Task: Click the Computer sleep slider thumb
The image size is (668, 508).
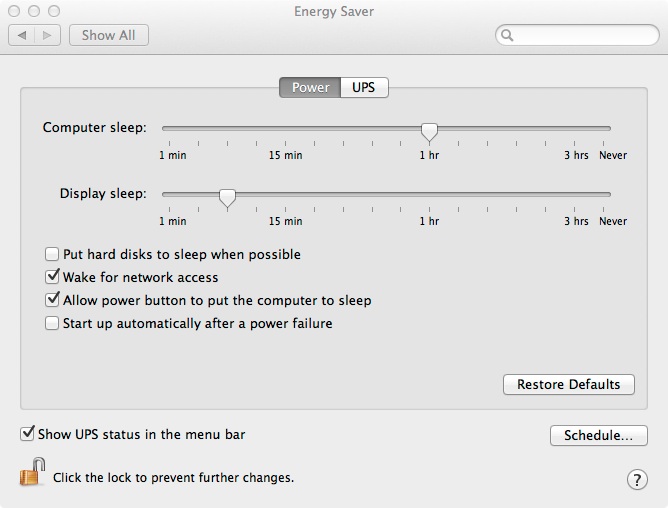Action: (x=429, y=132)
